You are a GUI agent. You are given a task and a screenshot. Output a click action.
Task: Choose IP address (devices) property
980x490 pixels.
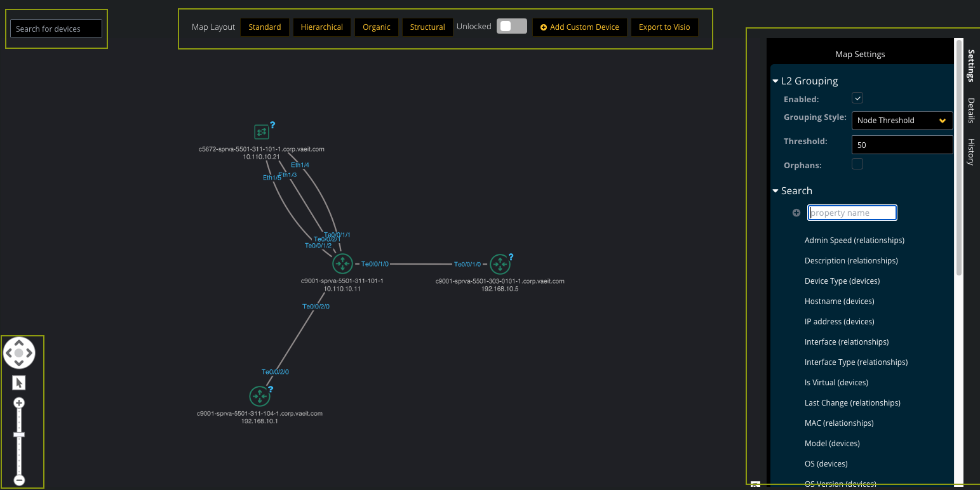click(839, 322)
